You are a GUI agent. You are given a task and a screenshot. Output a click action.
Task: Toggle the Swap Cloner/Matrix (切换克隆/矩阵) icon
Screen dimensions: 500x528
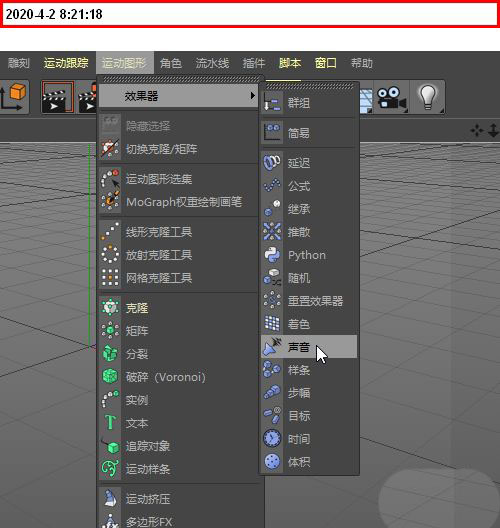coord(110,148)
